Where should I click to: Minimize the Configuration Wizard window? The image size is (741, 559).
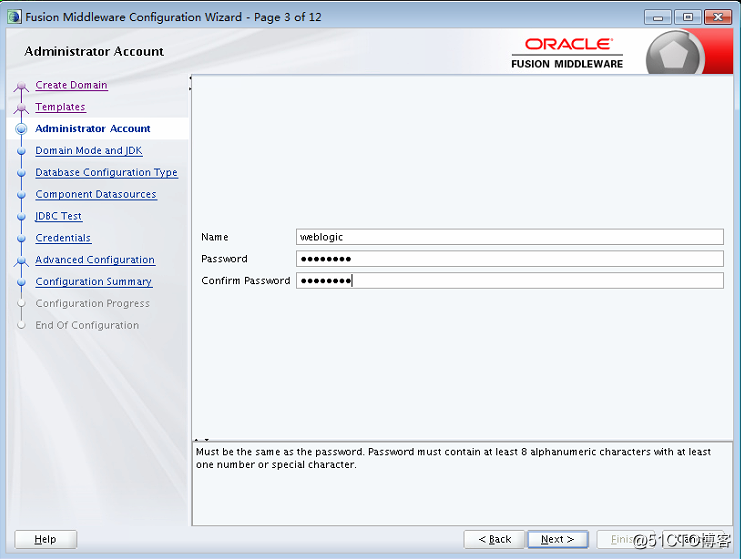(657, 17)
